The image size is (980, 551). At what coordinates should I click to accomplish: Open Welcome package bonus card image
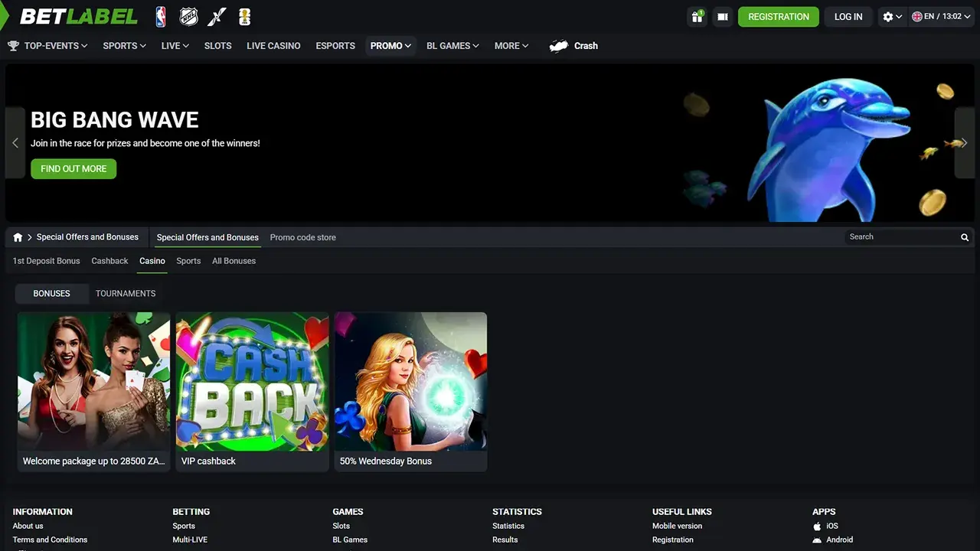[93, 381]
